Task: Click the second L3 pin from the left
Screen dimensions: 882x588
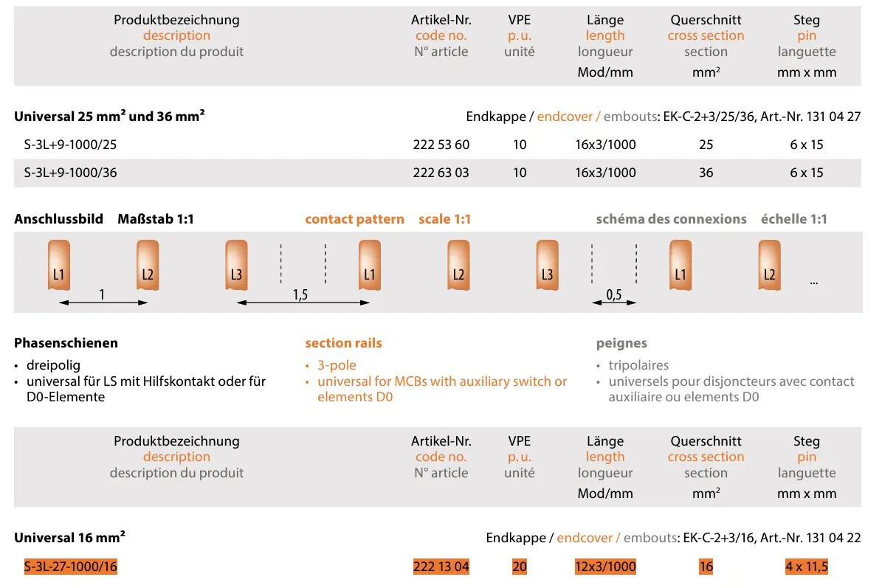Action: (547, 266)
